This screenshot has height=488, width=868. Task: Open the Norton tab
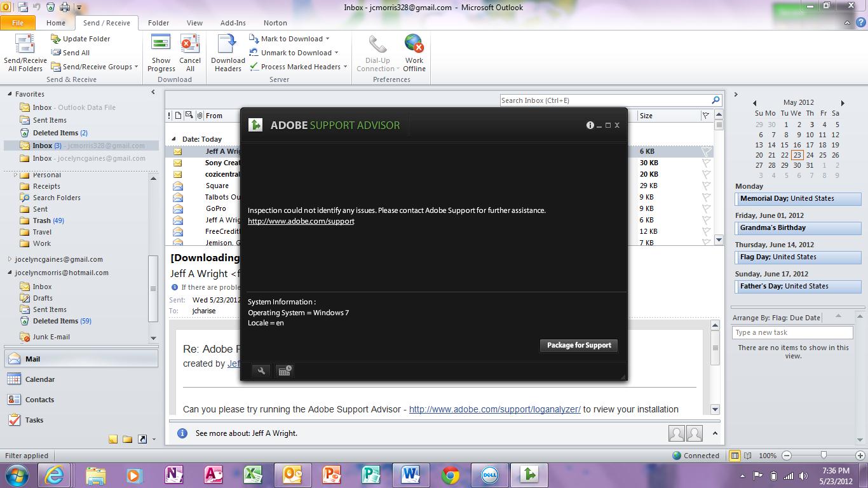(275, 23)
